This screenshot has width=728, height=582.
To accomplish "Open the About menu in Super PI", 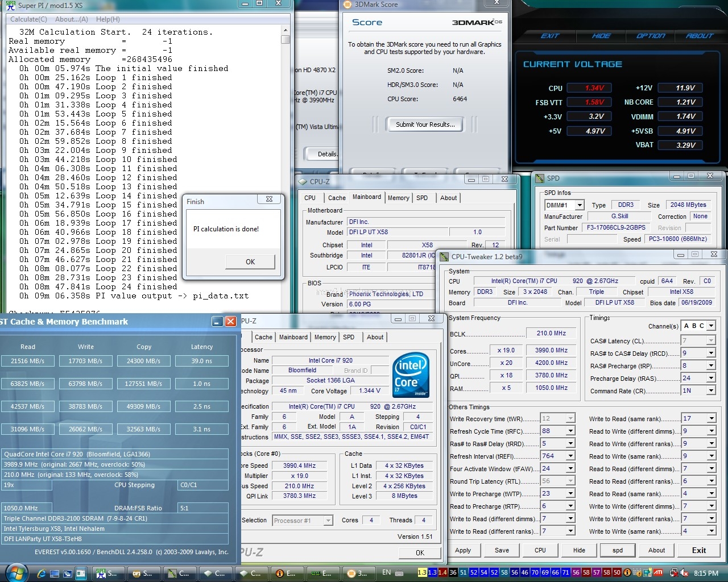I will tap(72, 19).
